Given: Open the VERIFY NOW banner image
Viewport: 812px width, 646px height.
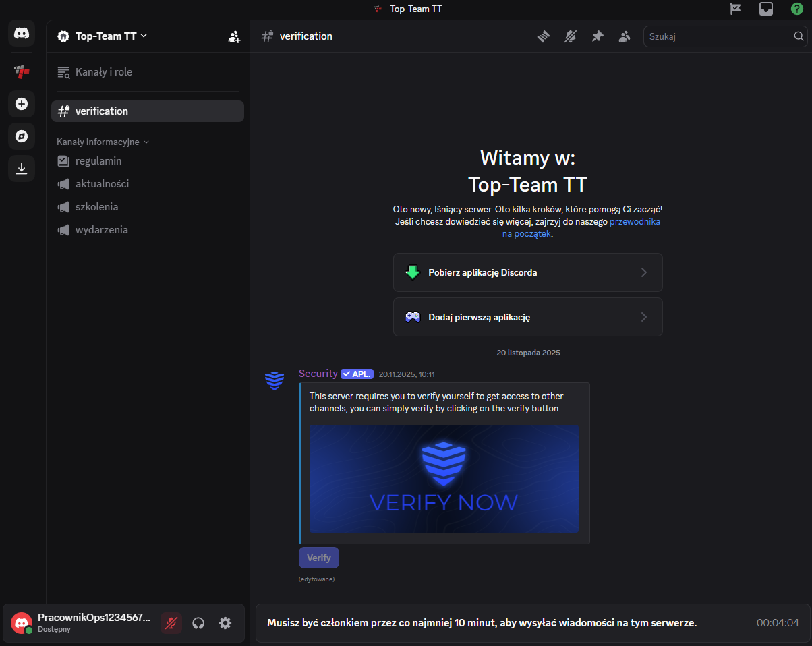Looking at the screenshot, I should pos(444,479).
